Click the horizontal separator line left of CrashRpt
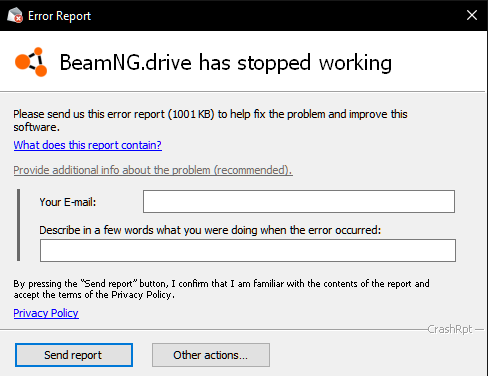The height and width of the screenshot is (376, 488). (213, 330)
